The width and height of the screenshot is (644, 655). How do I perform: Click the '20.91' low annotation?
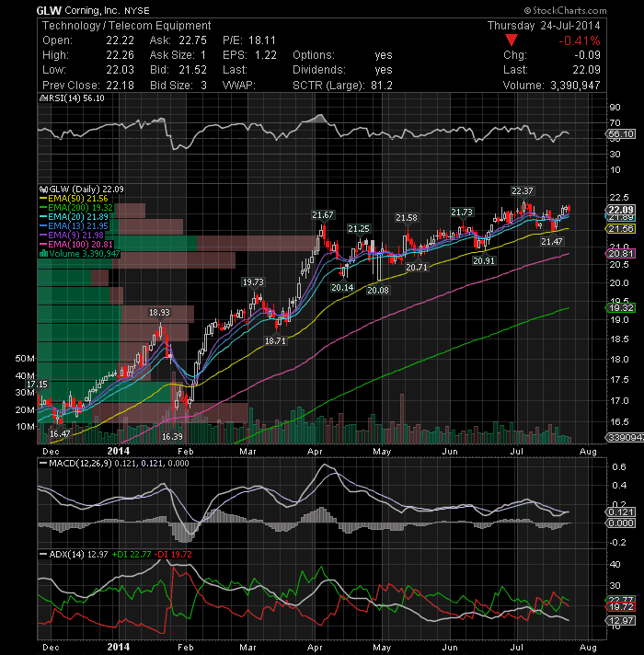[x=484, y=260]
